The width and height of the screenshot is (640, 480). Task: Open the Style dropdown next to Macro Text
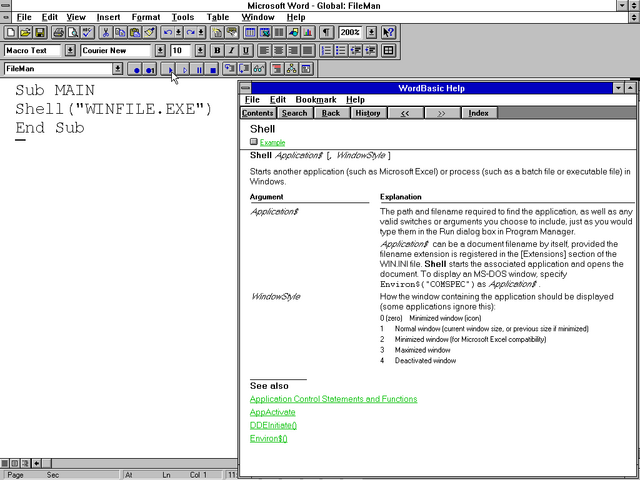point(70,51)
